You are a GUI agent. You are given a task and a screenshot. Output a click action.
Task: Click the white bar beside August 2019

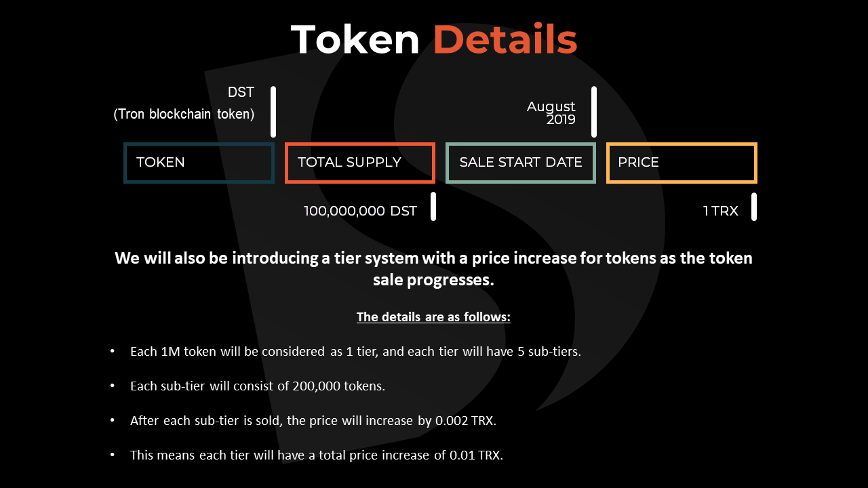point(594,112)
